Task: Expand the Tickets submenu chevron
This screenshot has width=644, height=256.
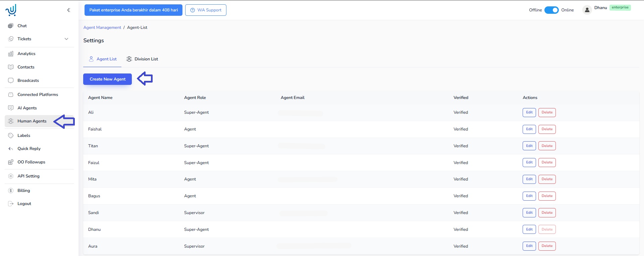Action: tap(66, 39)
